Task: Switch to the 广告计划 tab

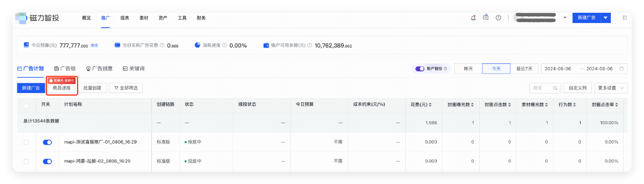Action: click(31, 68)
